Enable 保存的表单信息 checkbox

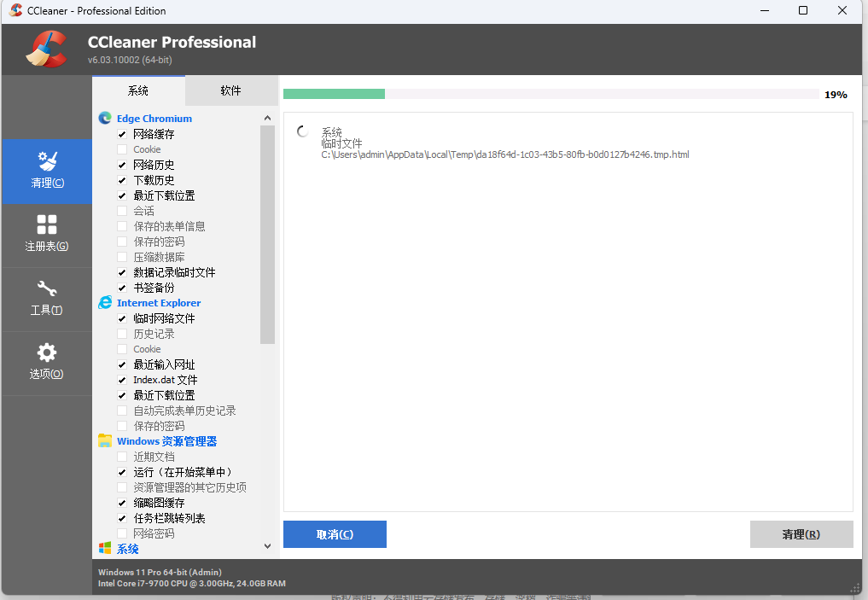(122, 226)
